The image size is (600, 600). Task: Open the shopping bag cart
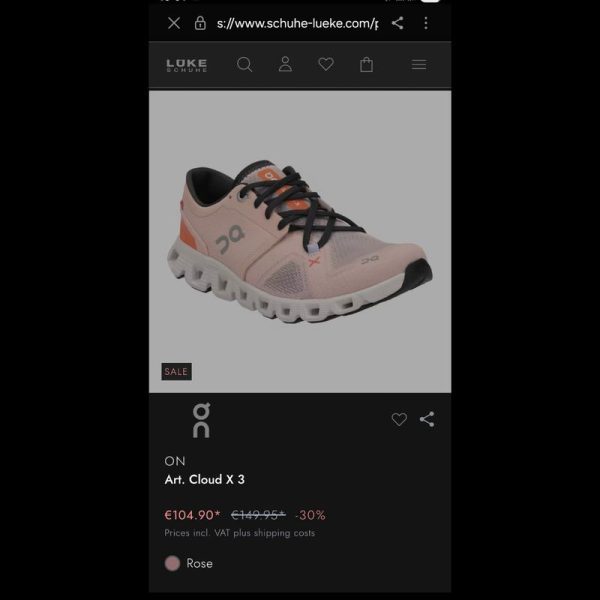[x=366, y=64]
